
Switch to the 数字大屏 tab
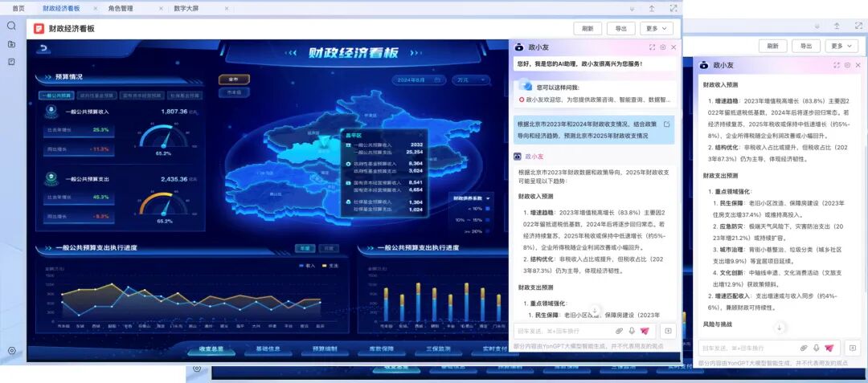click(x=186, y=8)
